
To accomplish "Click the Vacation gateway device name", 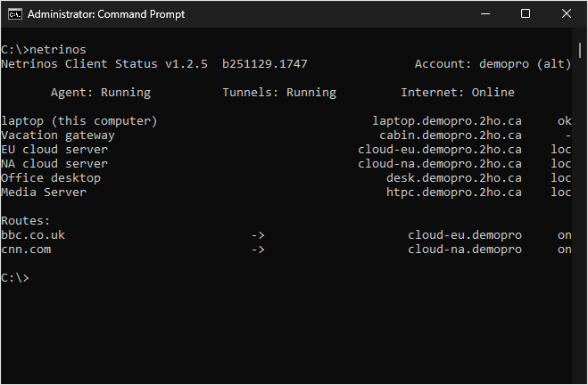I will [x=58, y=135].
